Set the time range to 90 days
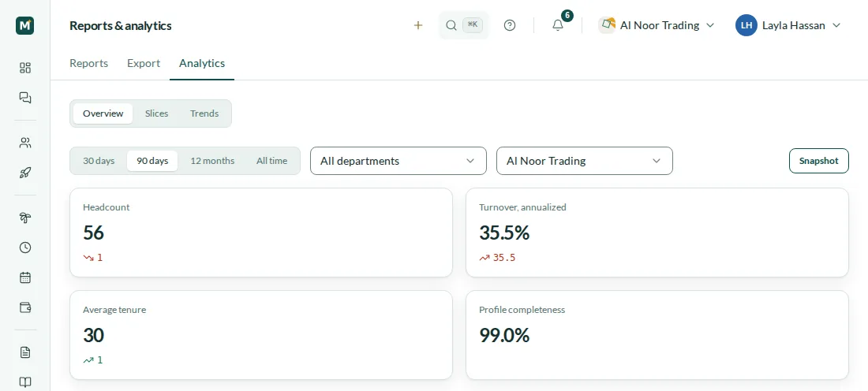Screen dimensions: 868x391 click(x=152, y=161)
